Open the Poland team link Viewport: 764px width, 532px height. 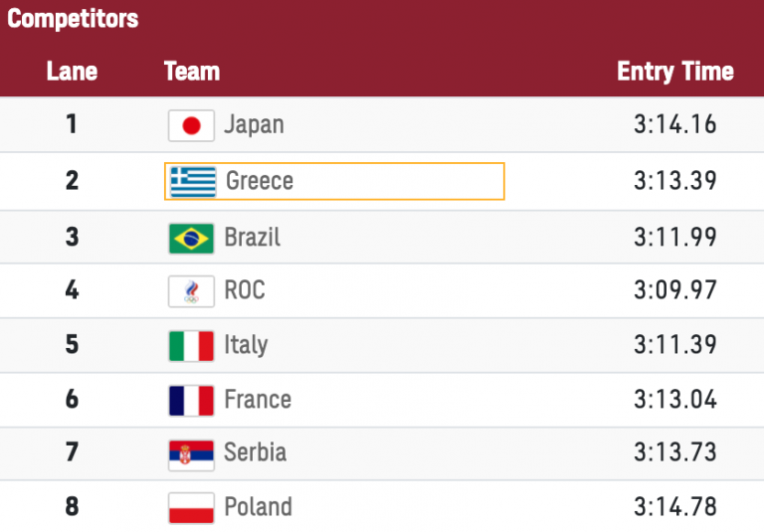pyautogui.click(x=259, y=507)
